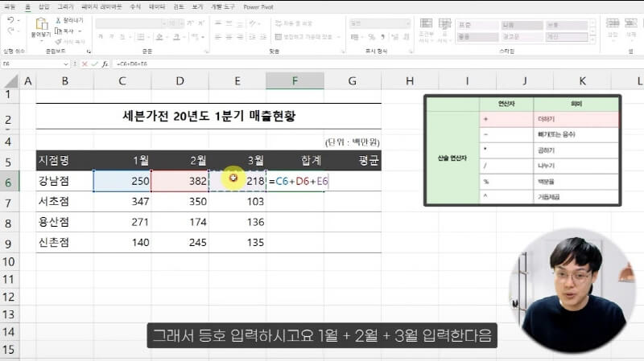Viewport: 644px width, 361px height.
Task: Open the File tab
Action: pos(9,7)
